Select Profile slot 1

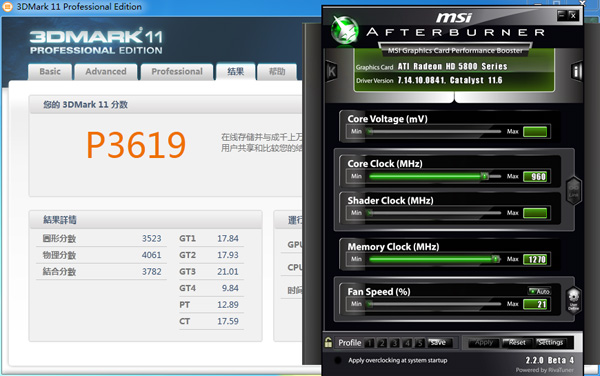coord(369,343)
